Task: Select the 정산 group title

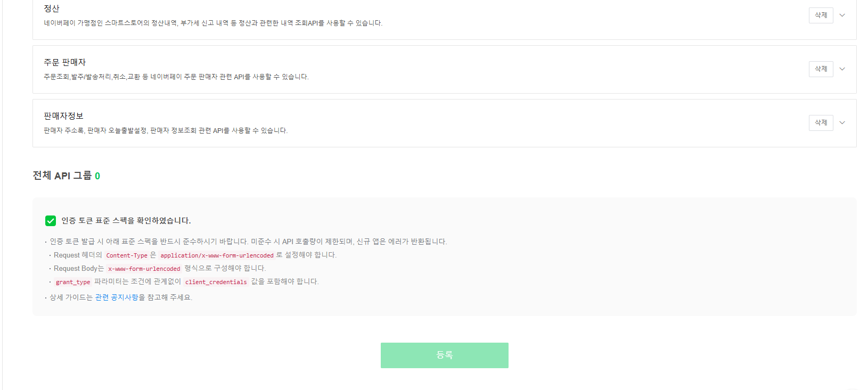Action: (x=52, y=9)
